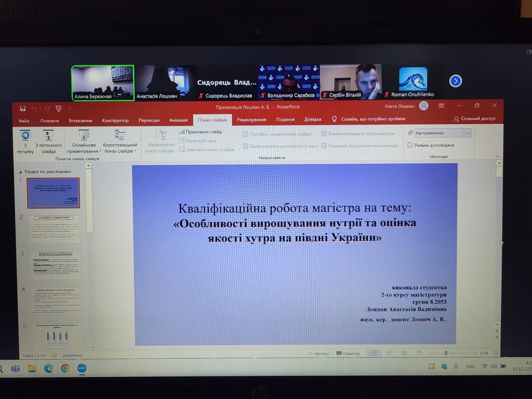This screenshot has height=399, width=532.
Task: Click the Спільний доступ button
Action: click(474, 119)
